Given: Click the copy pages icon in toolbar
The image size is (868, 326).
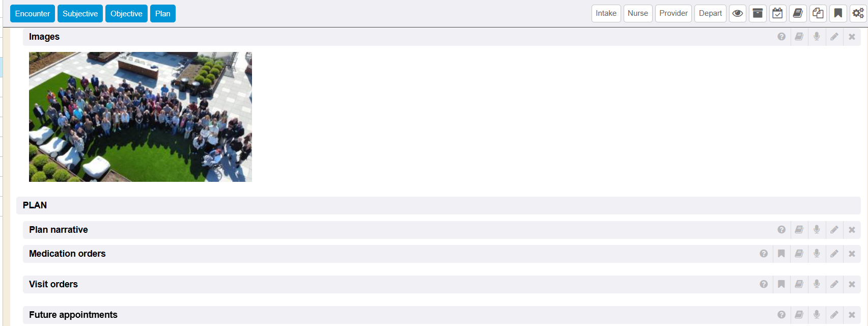Looking at the screenshot, I should (x=818, y=14).
